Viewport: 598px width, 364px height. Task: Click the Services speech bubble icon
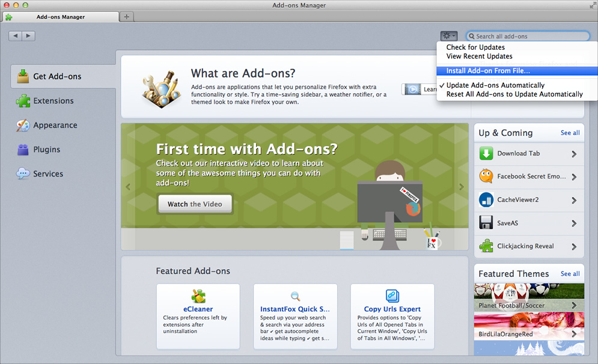click(x=23, y=174)
